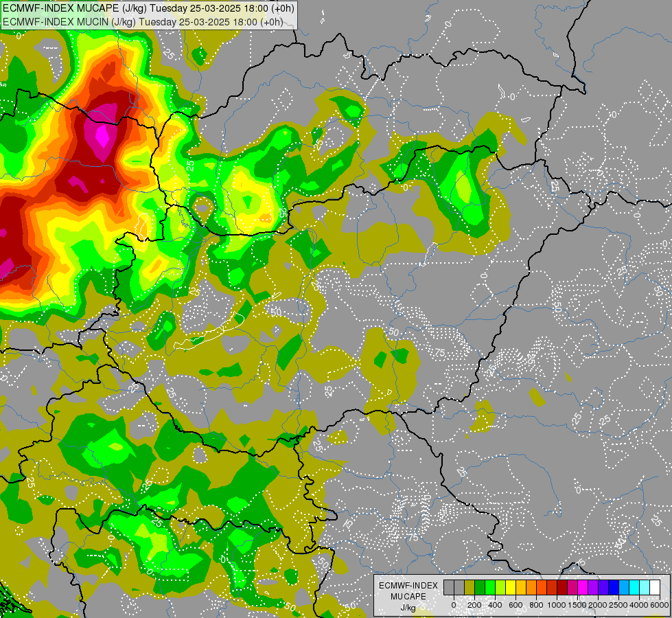Image resolution: width=672 pixels, height=618 pixels.
Task: Click the legend value label 800
Action: point(536,605)
